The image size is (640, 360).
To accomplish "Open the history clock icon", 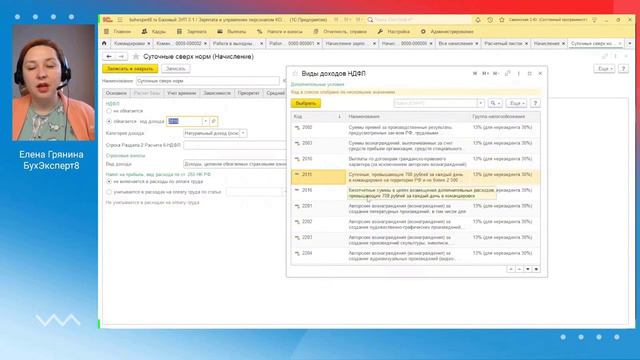I will tap(490, 20).
